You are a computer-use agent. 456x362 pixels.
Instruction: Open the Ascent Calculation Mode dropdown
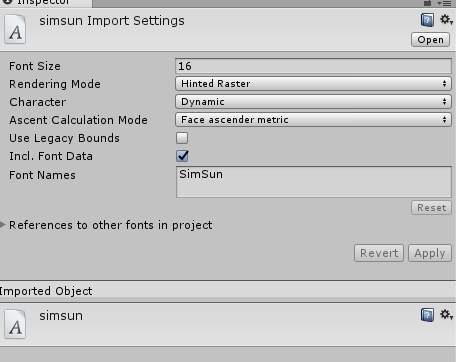[x=313, y=120]
